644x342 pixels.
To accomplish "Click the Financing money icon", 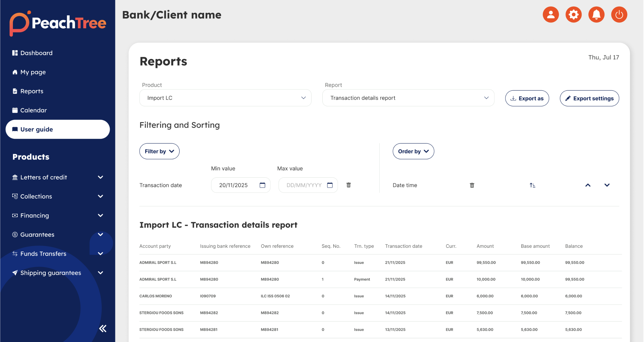I will pyautogui.click(x=15, y=215).
